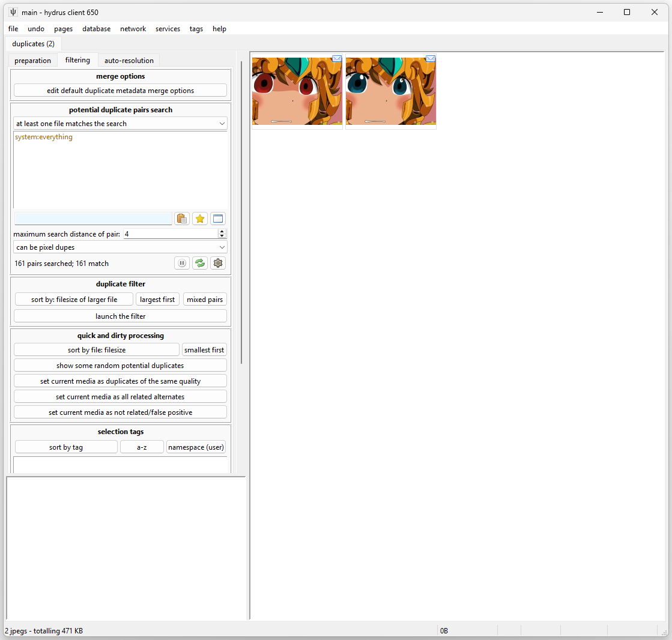Viewport: 672px width, 640px height.
Task: Click the maximum search distance value field
Action: tap(171, 234)
